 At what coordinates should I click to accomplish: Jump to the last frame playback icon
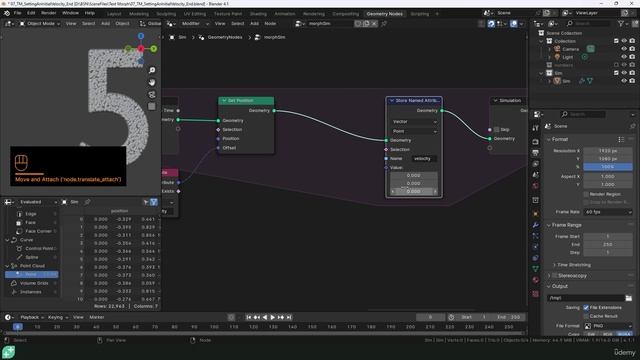tap(289, 317)
